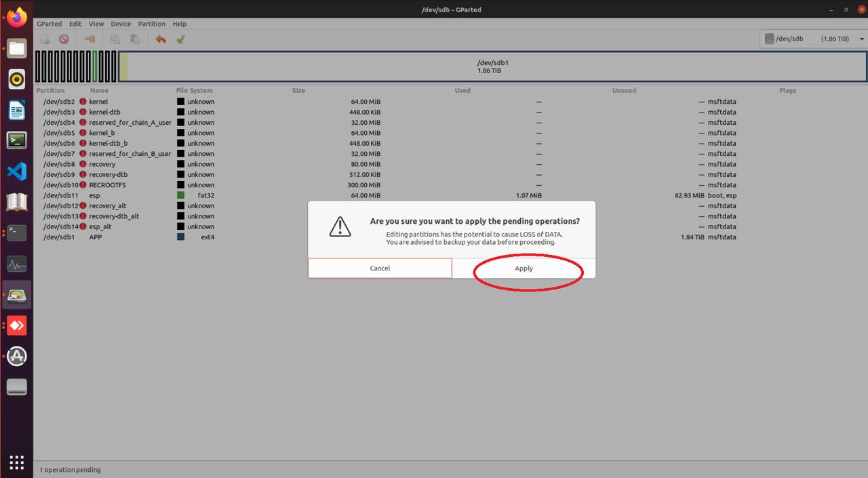The height and width of the screenshot is (478, 868).
Task: Open the Edit menu
Action: click(75, 24)
